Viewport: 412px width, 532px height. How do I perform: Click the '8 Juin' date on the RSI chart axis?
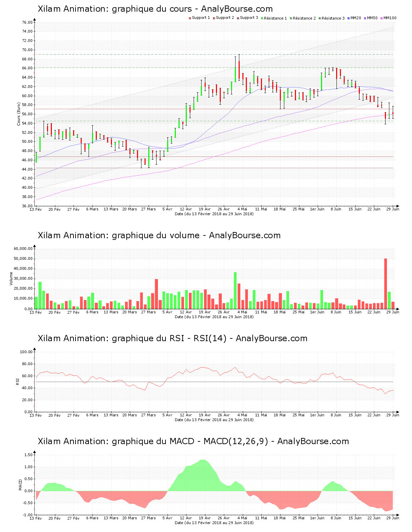(x=336, y=415)
